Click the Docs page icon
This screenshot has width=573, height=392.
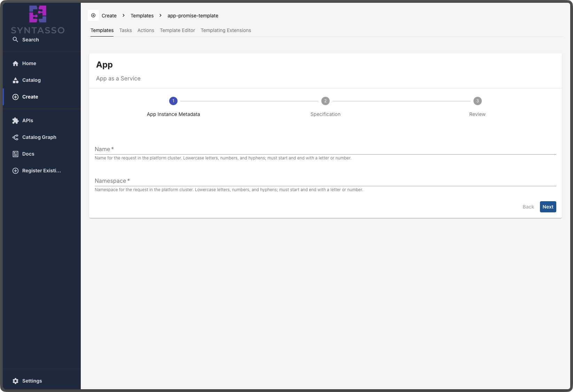click(15, 154)
